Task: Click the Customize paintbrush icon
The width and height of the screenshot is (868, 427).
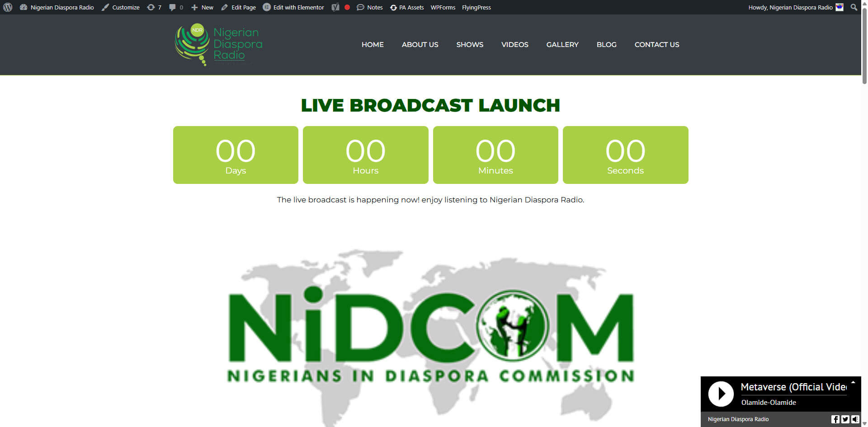Action: pyautogui.click(x=105, y=7)
